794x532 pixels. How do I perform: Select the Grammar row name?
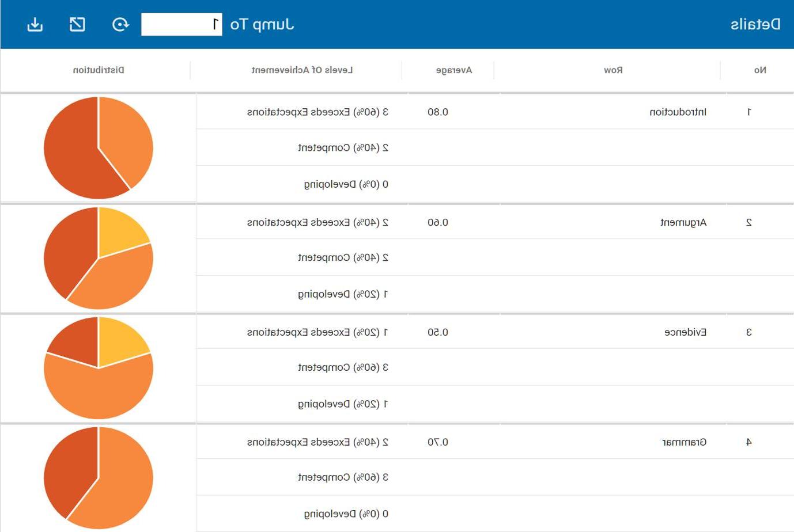[x=685, y=442]
